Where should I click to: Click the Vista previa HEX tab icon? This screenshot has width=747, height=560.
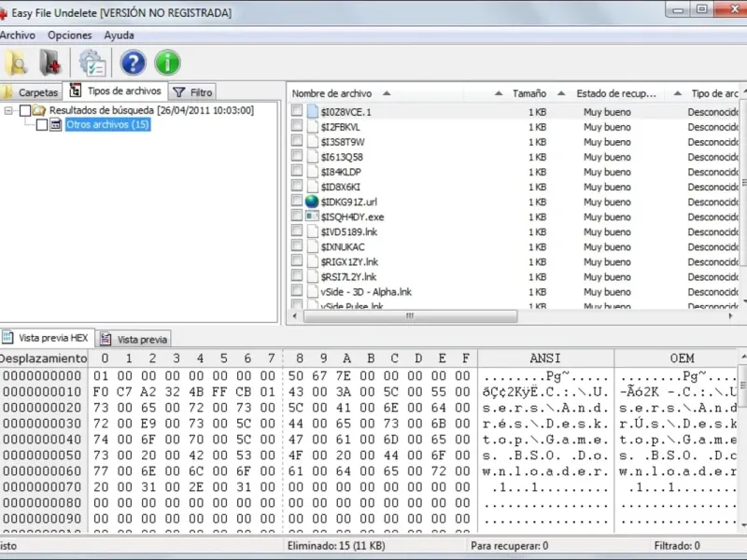pos(7,338)
